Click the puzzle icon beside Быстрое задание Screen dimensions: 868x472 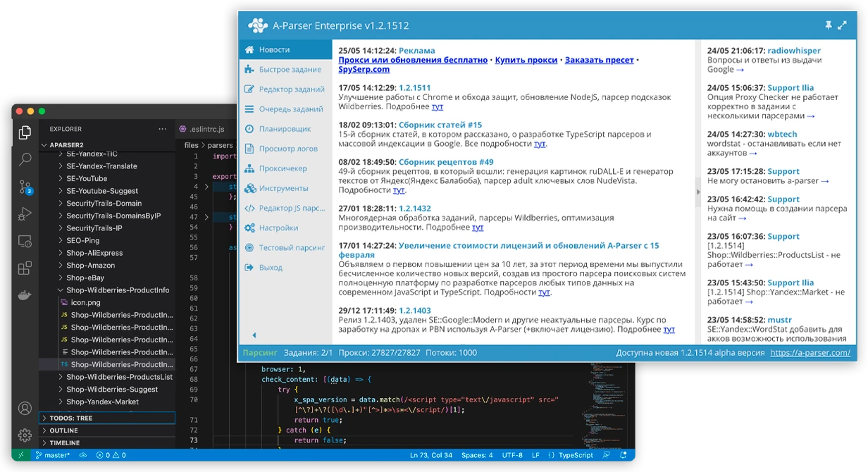(249, 70)
